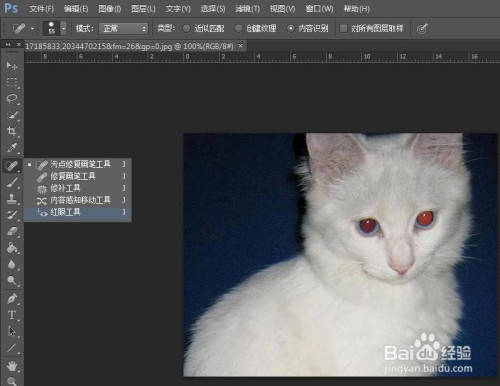Choose 修补工具 from flyout
Viewport: 500px width, 386px height.
point(77,188)
